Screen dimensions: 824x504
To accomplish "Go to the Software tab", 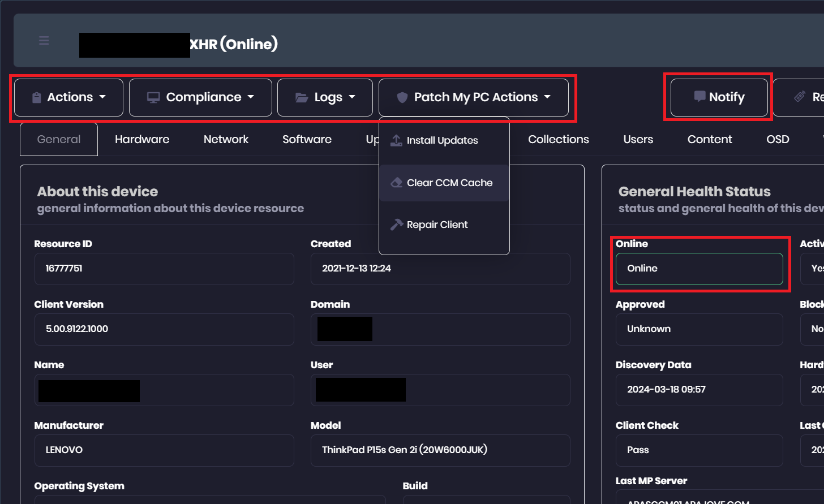I will point(307,139).
